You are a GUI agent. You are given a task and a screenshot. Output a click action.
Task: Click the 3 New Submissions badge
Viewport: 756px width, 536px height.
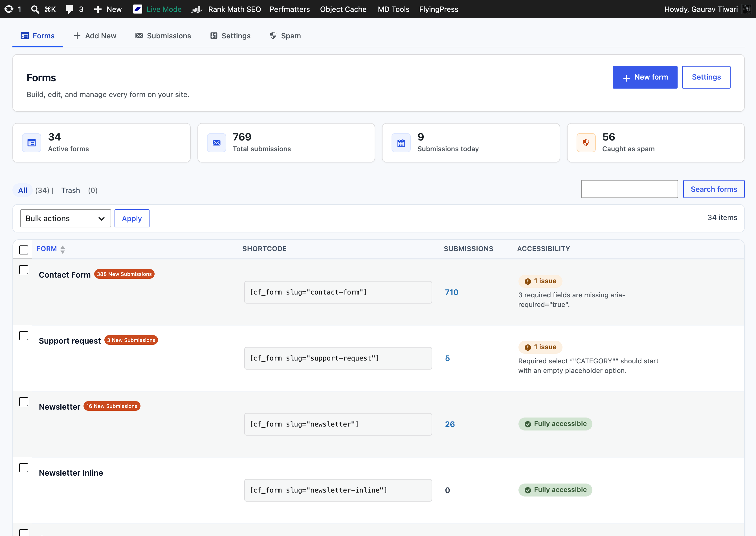[131, 340]
